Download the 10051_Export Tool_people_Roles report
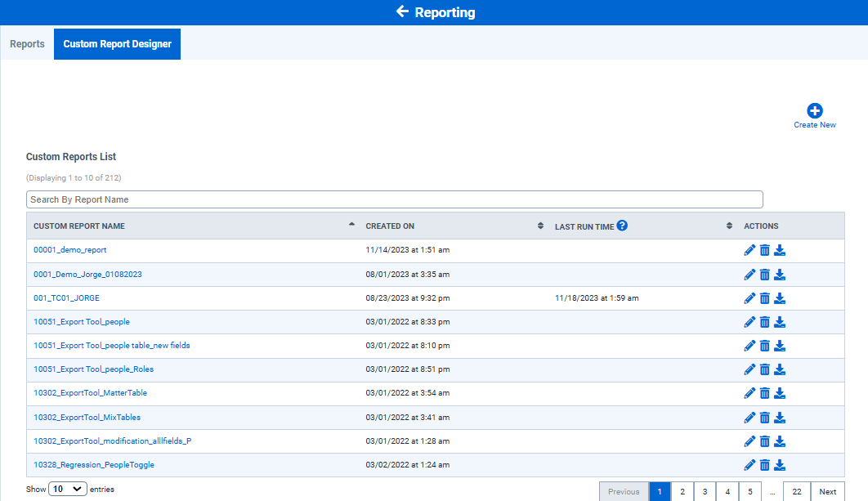Viewport: 868px width, 501px height. tap(780, 369)
